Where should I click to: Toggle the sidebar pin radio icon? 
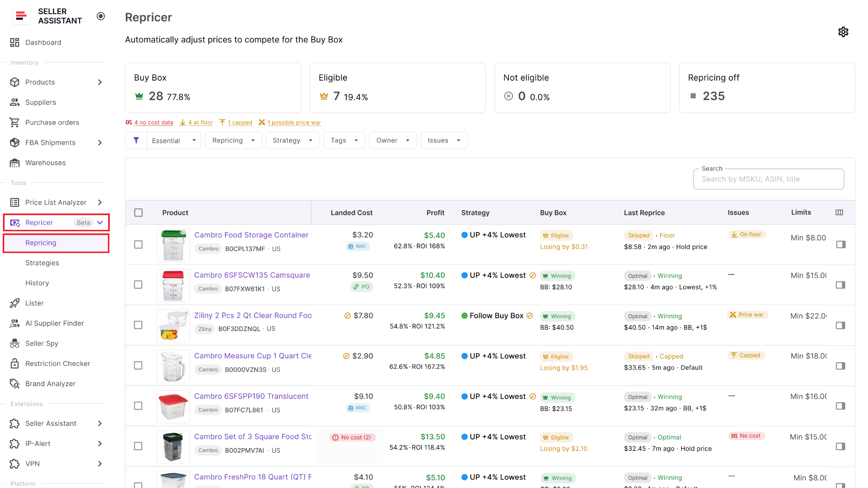[x=100, y=16]
